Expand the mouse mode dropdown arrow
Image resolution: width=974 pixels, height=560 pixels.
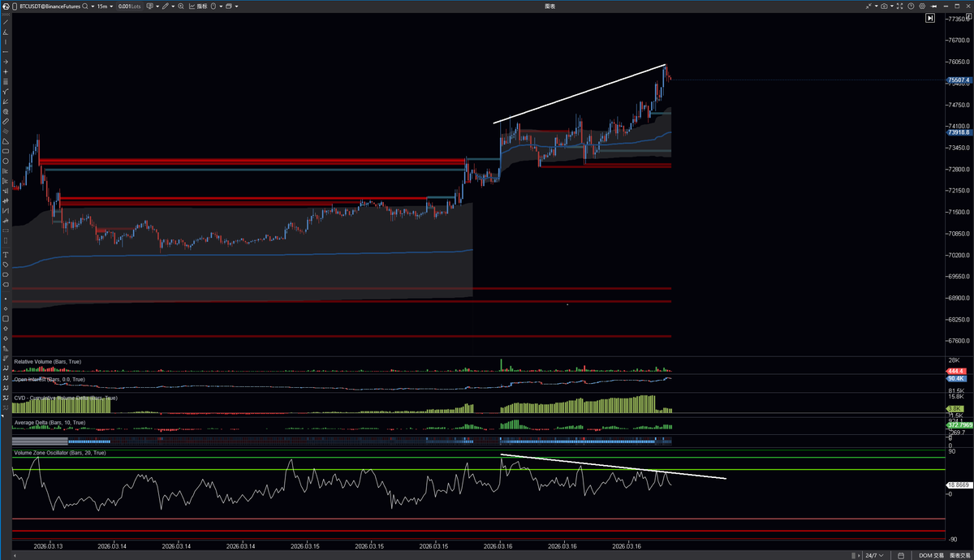(x=221, y=6)
